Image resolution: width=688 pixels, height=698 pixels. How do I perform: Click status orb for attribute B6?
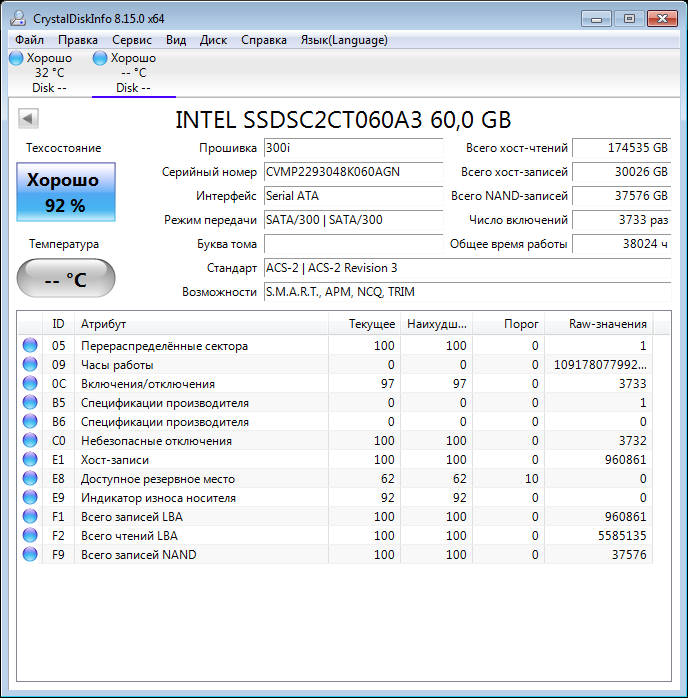click(30, 422)
